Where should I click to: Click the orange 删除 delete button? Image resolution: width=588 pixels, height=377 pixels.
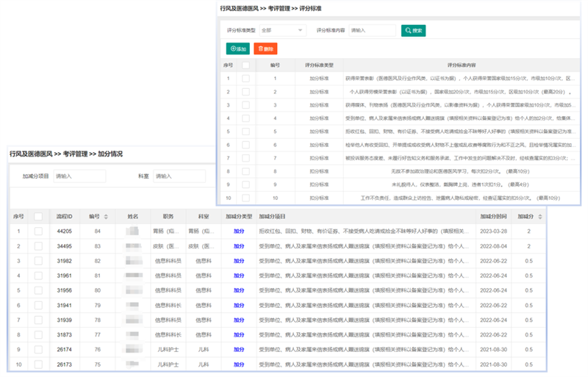265,49
